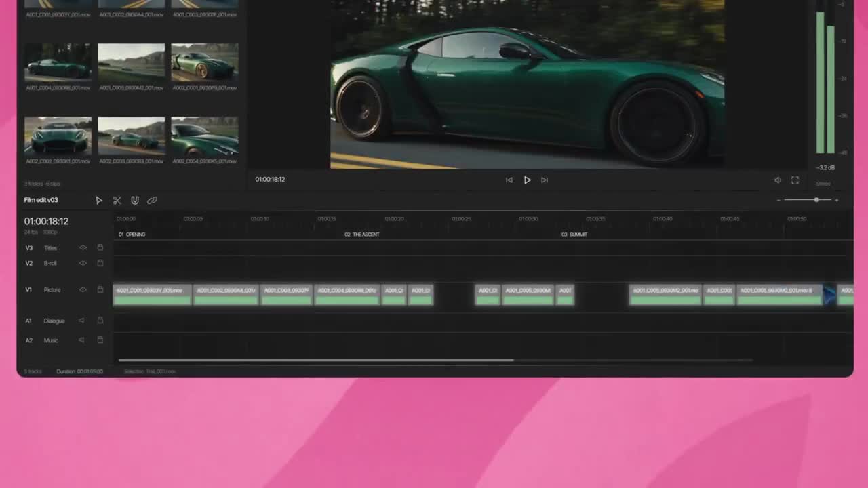The height and width of the screenshot is (488, 868).
Task: Lock the V2 B-roll track
Action: [100, 263]
